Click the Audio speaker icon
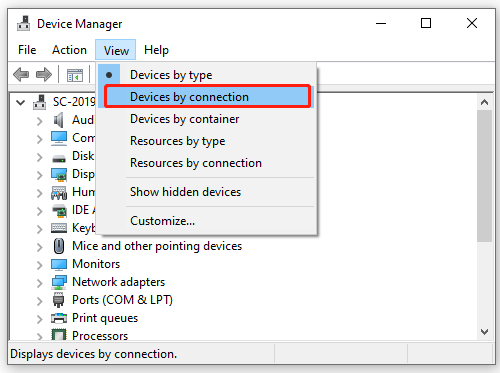This screenshot has width=500, height=373. 59,120
